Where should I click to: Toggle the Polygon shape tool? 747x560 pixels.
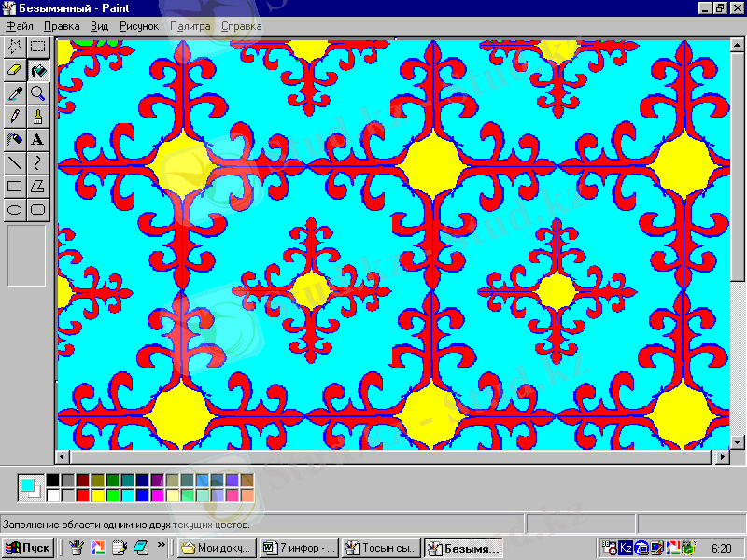point(37,186)
